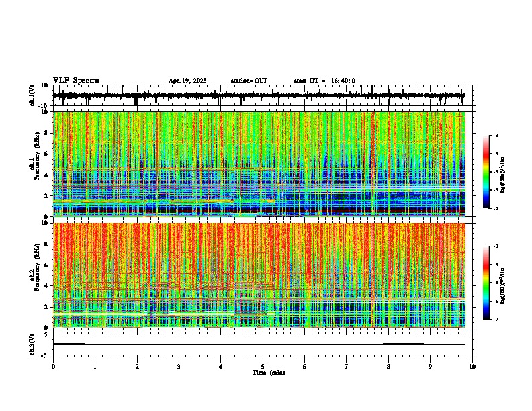Viewport: 532px width, 411px height.
Task: Click the 'ch.3(V)' axis label
Action: [32, 345]
